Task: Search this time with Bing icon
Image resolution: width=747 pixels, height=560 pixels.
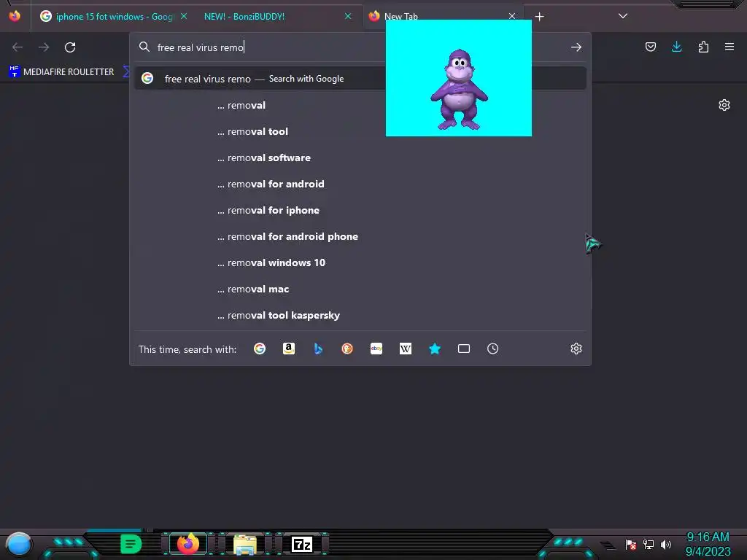Action: click(318, 349)
